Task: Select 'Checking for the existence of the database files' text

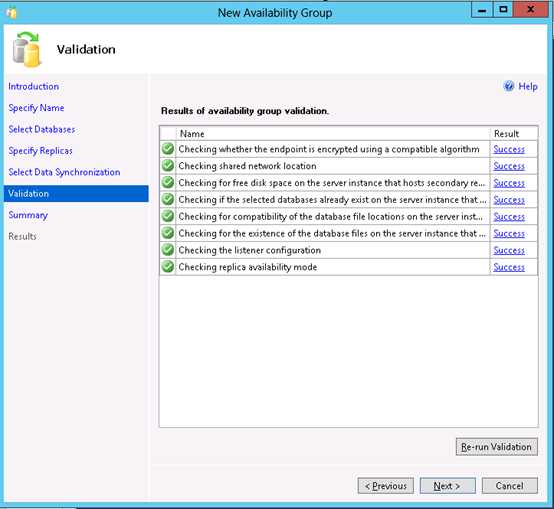Action: (332, 233)
